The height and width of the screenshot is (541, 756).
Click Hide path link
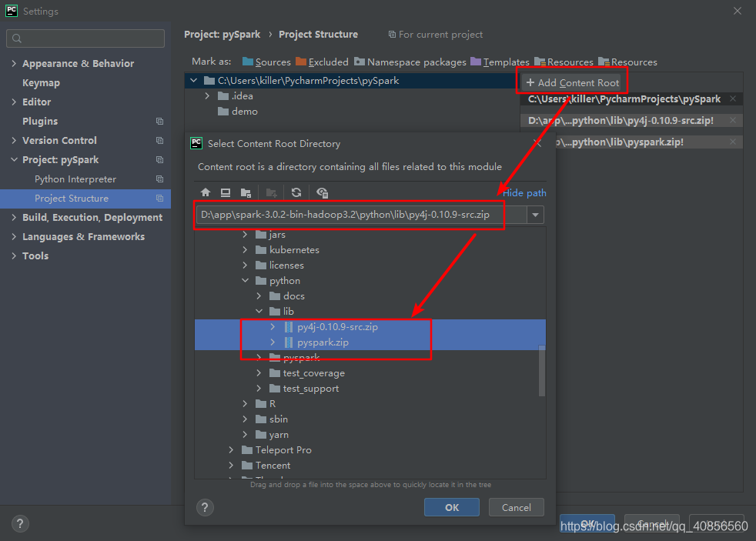(524, 192)
